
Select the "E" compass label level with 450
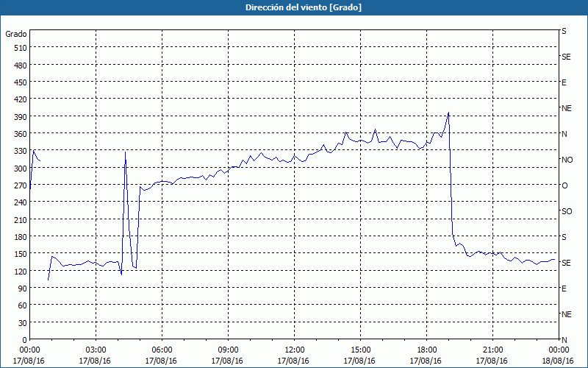[564, 82]
